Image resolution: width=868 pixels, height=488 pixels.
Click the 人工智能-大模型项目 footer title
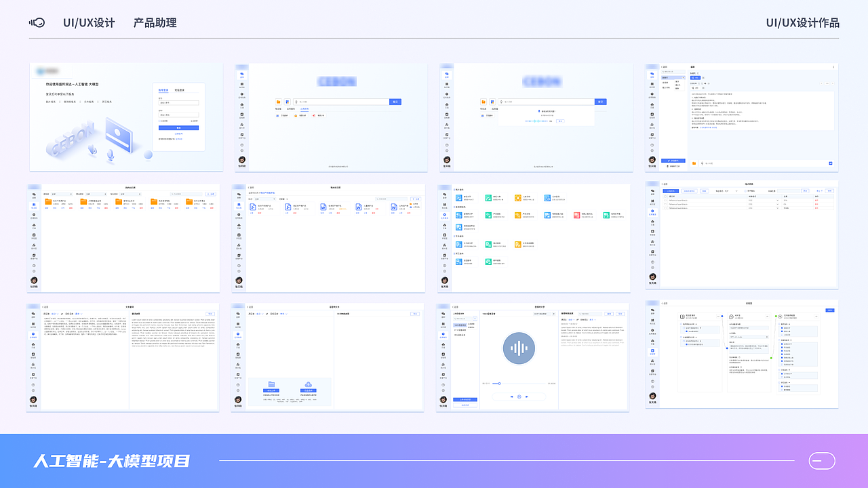point(112,462)
